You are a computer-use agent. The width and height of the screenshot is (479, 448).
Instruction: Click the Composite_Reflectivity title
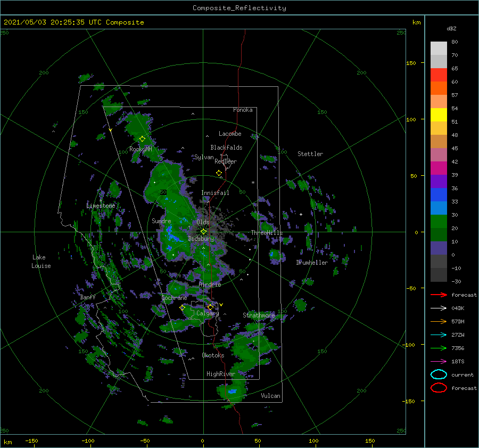point(239,8)
